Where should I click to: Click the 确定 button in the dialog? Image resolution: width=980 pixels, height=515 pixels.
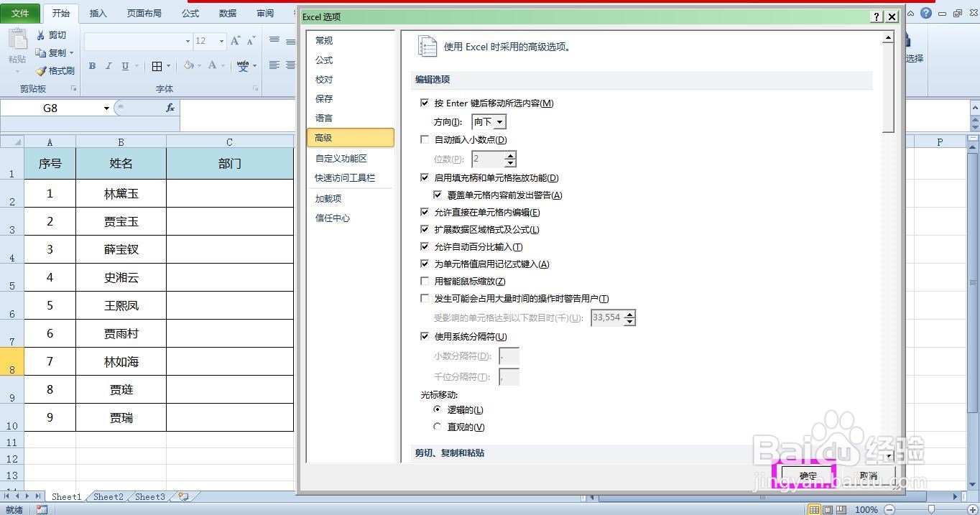[x=808, y=475]
